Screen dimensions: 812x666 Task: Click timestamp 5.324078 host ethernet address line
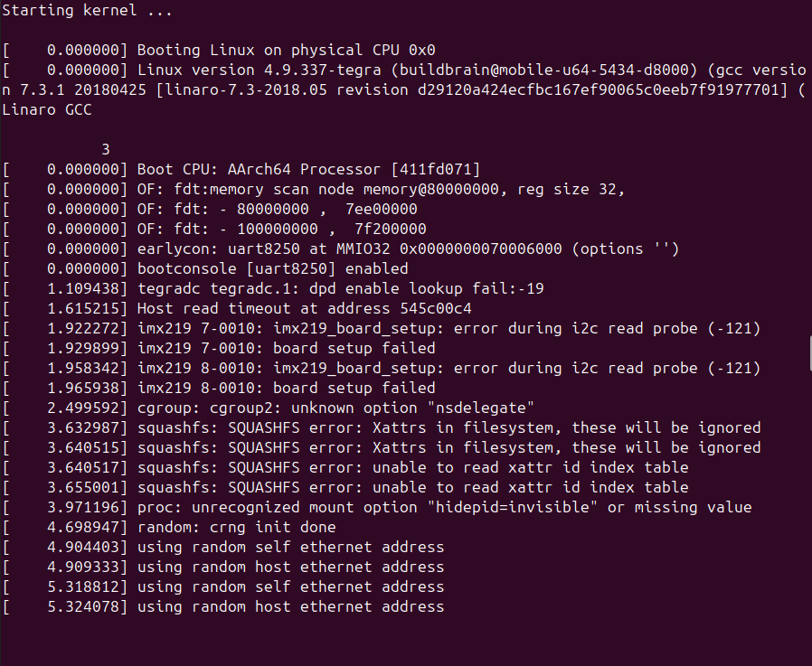223,606
